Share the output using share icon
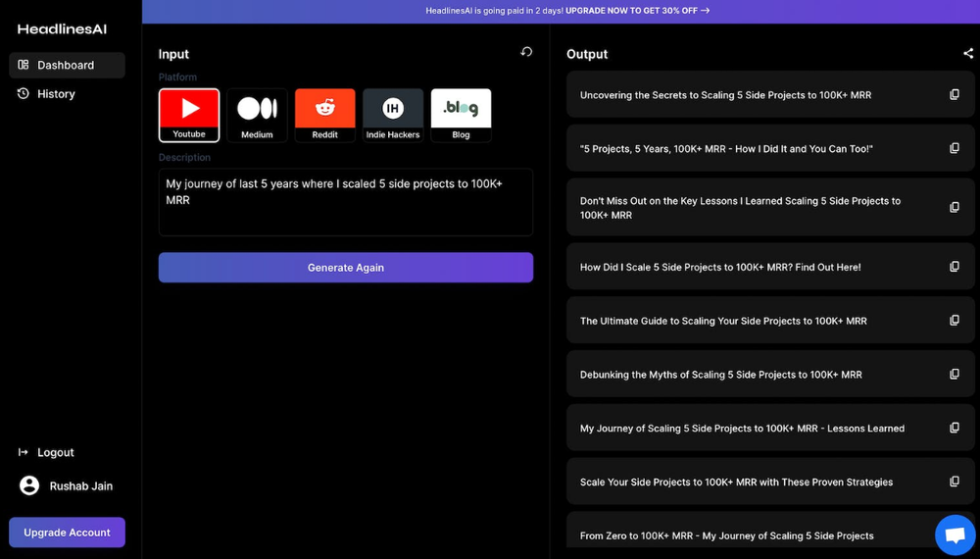The image size is (980, 559). click(968, 54)
